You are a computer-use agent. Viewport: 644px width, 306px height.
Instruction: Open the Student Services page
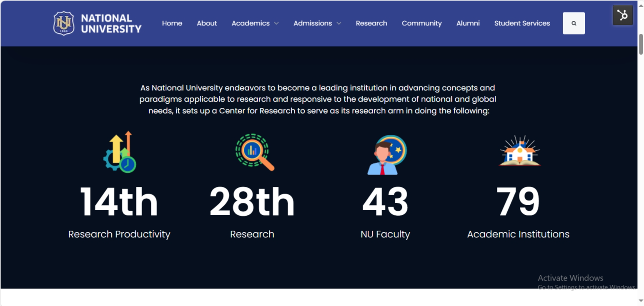[x=522, y=23]
